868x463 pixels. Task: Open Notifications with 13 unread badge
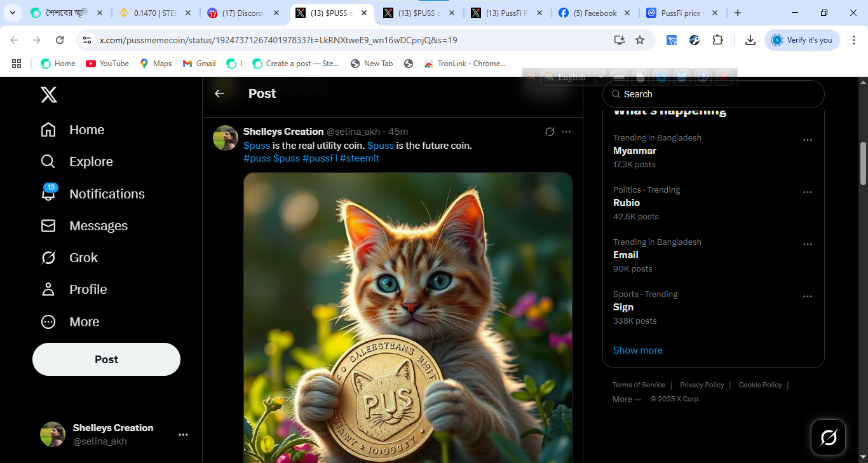click(93, 194)
